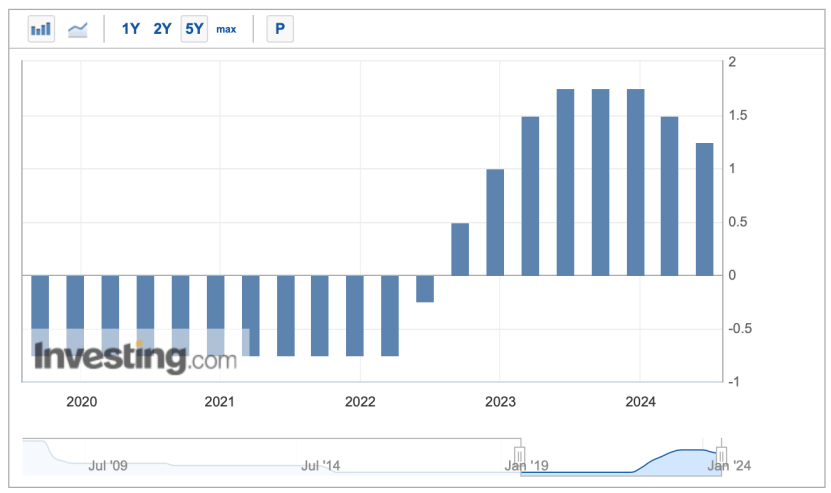Click the y-axis label 2 at top
The height and width of the screenshot is (493, 831).
pyautogui.click(x=732, y=62)
